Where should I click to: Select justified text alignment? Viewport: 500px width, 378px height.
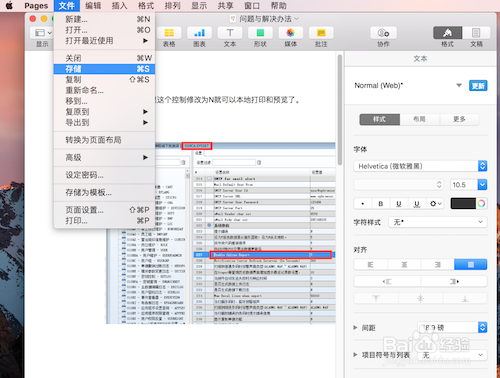471,264
